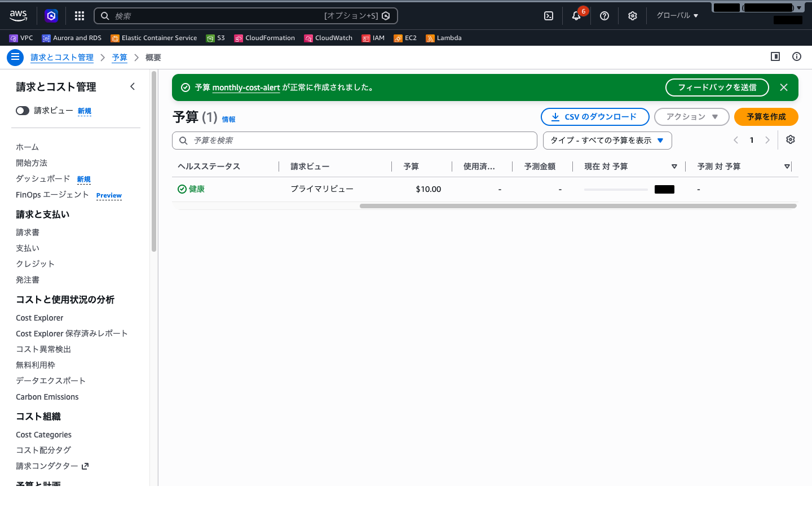
Task: Open 開始方法 in the side navigation
Action: coord(32,163)
